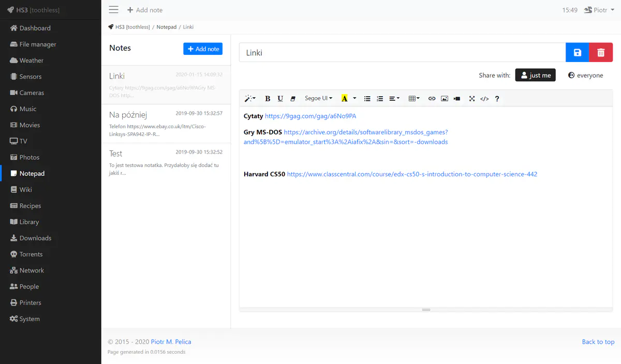The image size is (621, 364).
Task: Toggle bold formatting in the editor
Action: (268, 98)
